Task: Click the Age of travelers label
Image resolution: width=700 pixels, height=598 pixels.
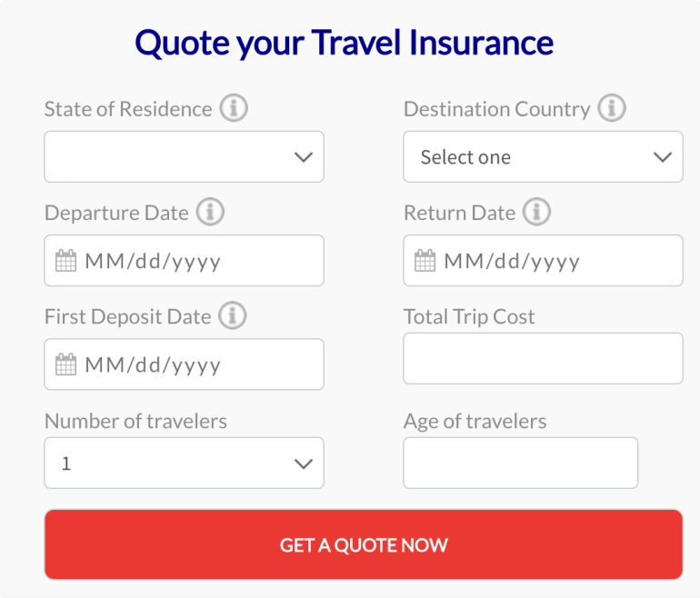Action: click(x=475, y=422)
